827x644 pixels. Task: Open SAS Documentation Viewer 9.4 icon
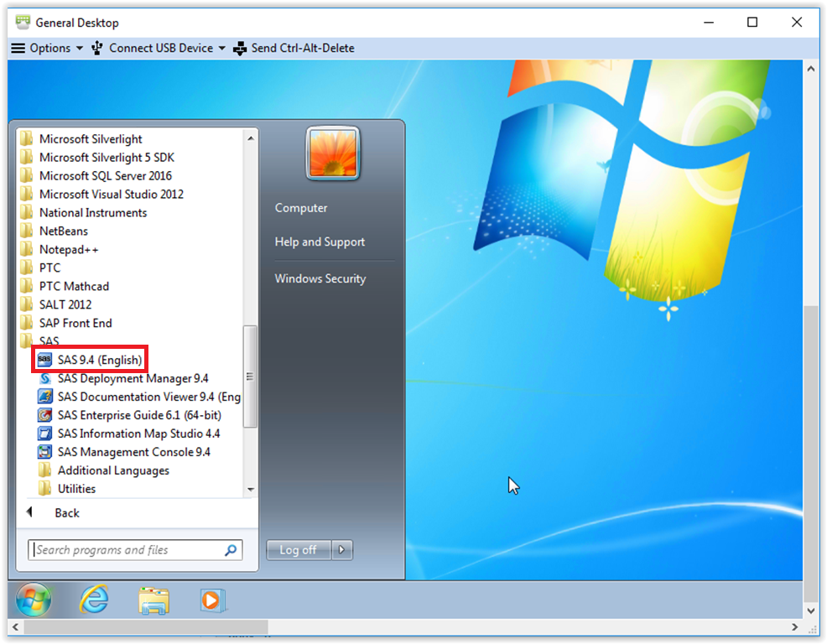44,397
